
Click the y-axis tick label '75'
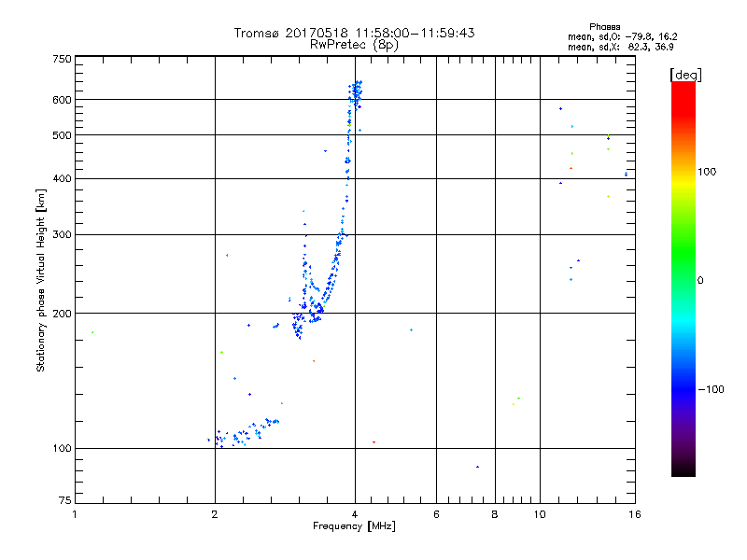click(x=65, y=500)
